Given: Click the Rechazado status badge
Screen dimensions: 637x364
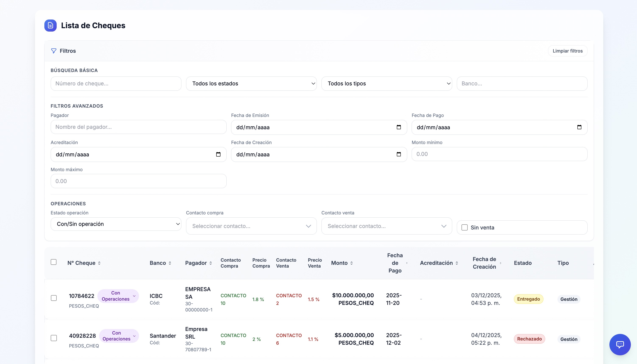Looking at the screenshot, I should (x=529, y=339).
